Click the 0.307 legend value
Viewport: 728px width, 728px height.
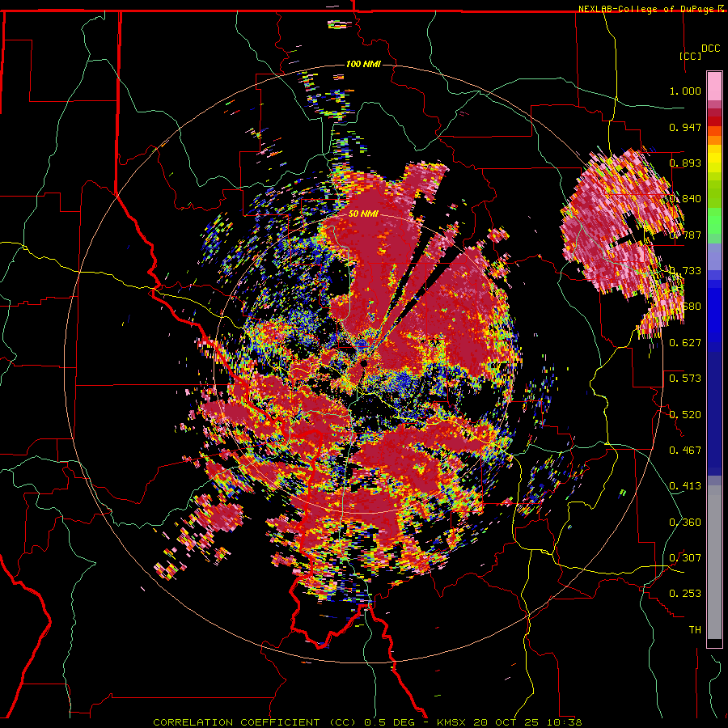pos(685,558)
